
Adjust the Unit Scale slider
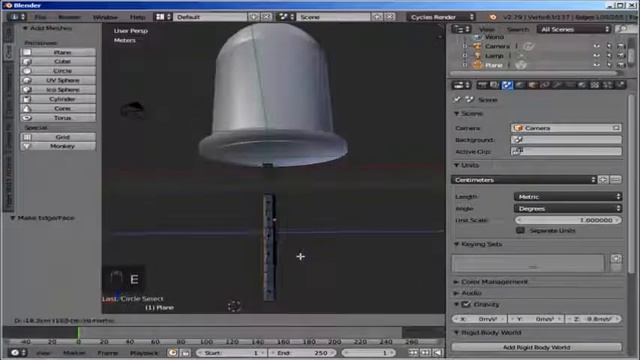568,220
